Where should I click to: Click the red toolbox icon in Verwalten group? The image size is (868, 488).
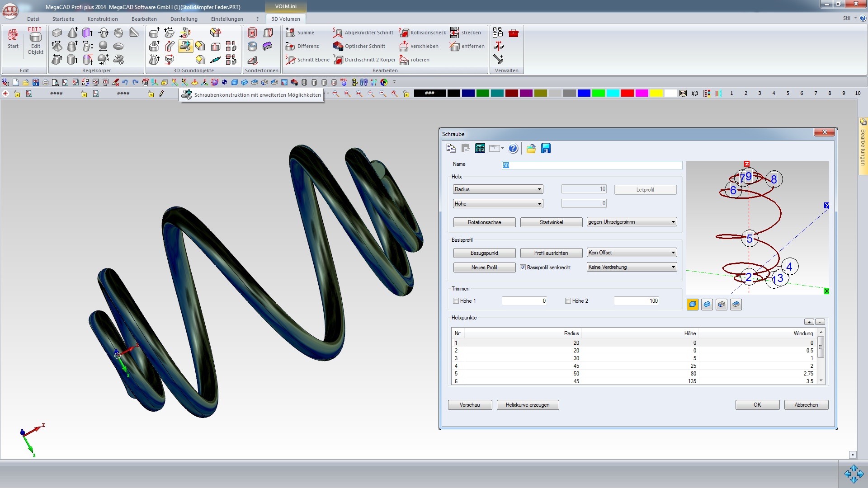(514, 33)
